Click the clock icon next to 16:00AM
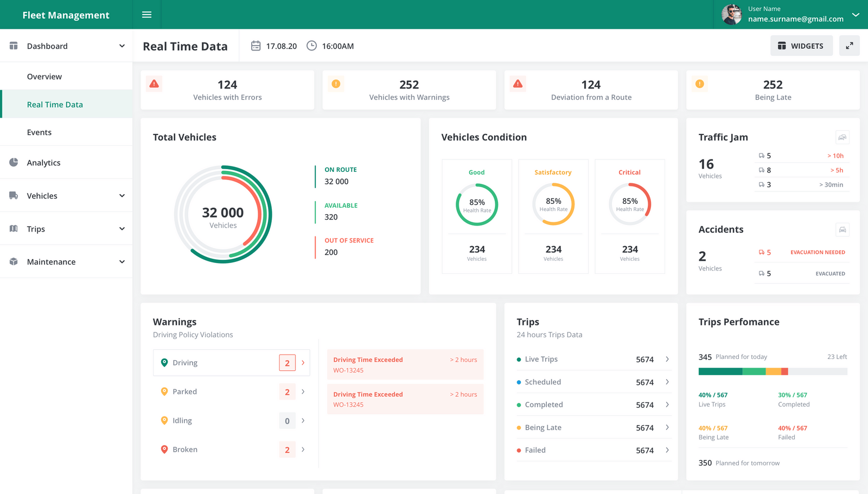Image resolution: width=868 pixels, height=494 pixels. click(311, 46)
